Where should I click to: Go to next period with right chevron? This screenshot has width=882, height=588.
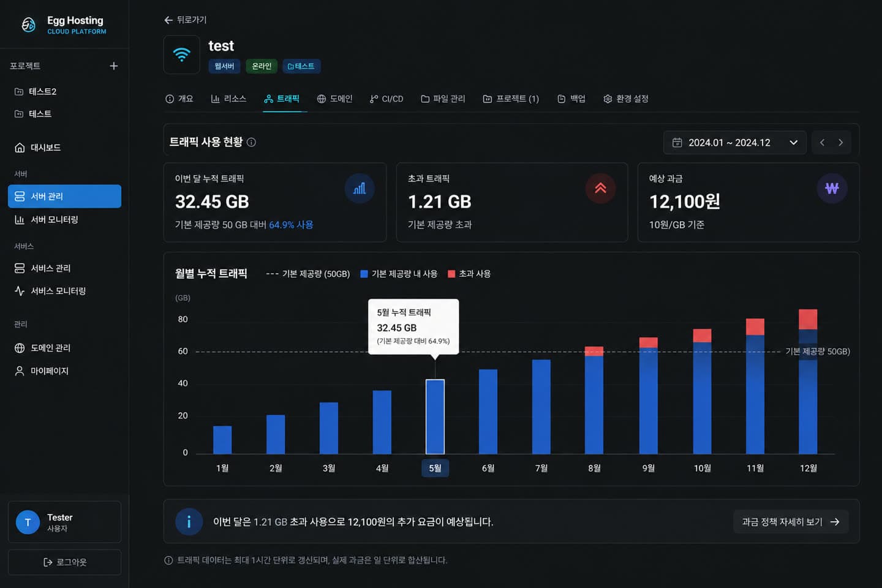pyautogui.click(x=841, y=143)
